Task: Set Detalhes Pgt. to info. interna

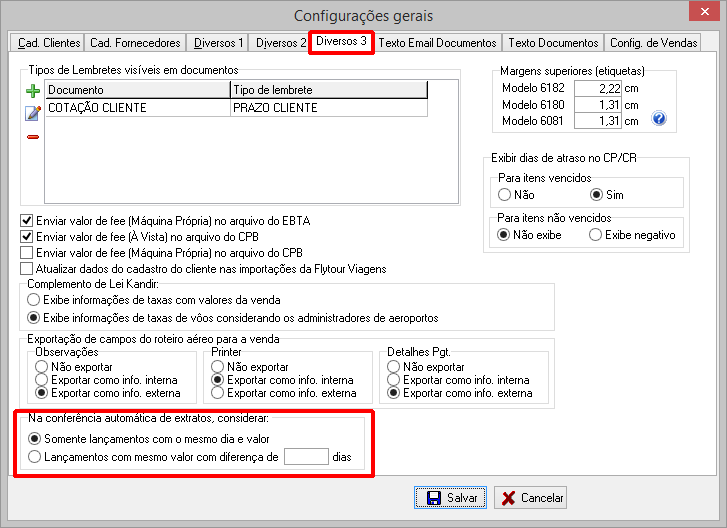Action: (x=394, y=380)
